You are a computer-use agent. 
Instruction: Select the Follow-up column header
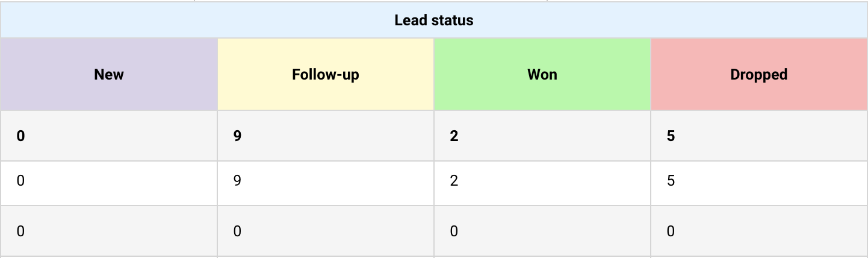[x=326, y=75]
